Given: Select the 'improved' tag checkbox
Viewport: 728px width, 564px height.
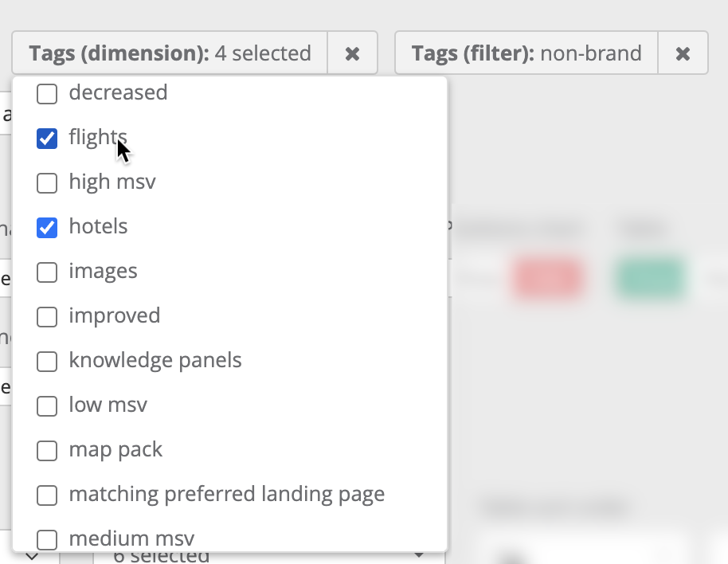Looking at the screenshot, I should pyautogui.click(x=47, y=317).
